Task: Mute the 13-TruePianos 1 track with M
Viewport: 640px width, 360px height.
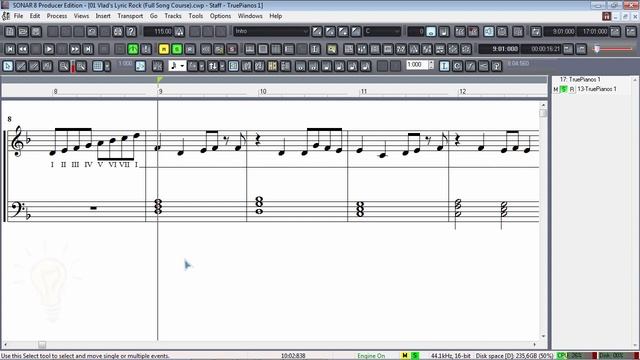Action: [556, 89]
